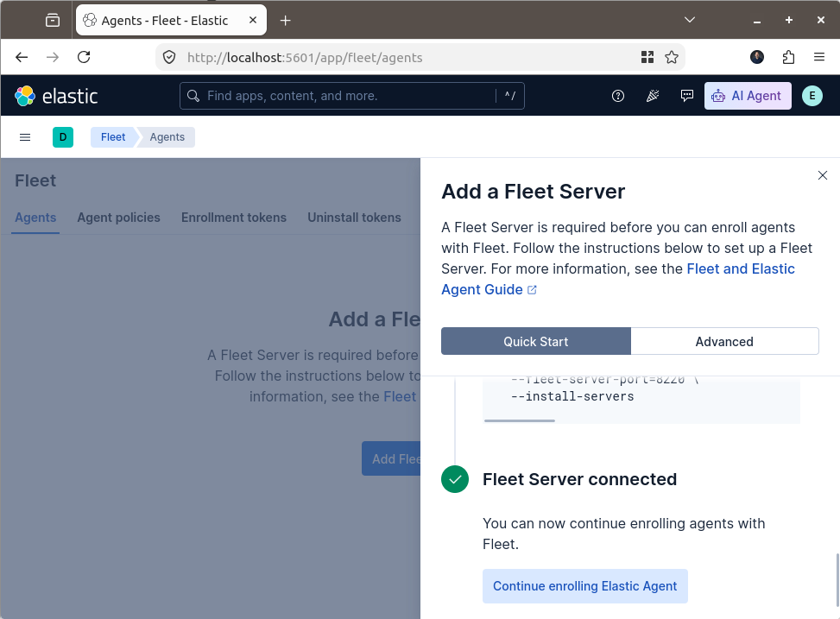This screenshot has width=840, height=619.
Task: Open the Uninstall tokens tab
Action: (354, 218)
